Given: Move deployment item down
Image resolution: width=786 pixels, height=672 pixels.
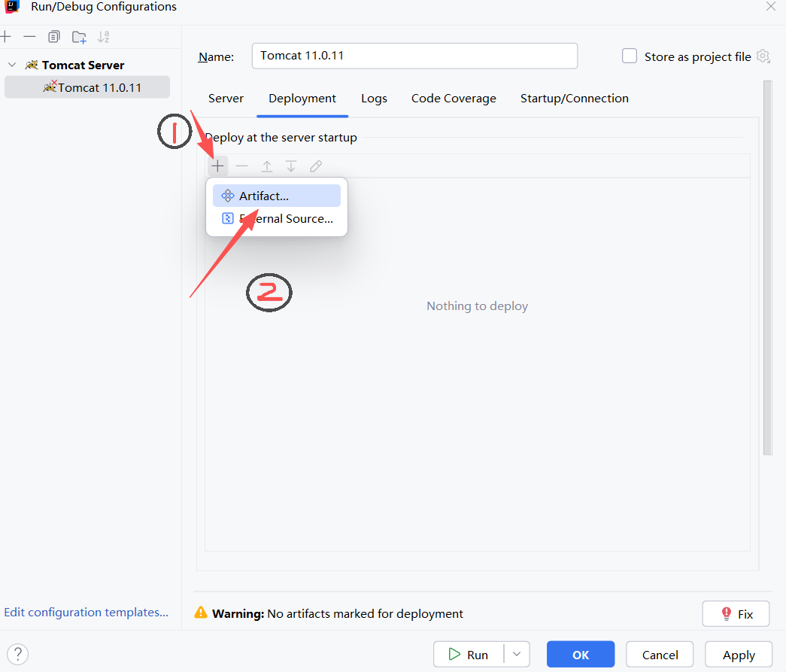Looking at the screenshot, I should pos(291,166).
